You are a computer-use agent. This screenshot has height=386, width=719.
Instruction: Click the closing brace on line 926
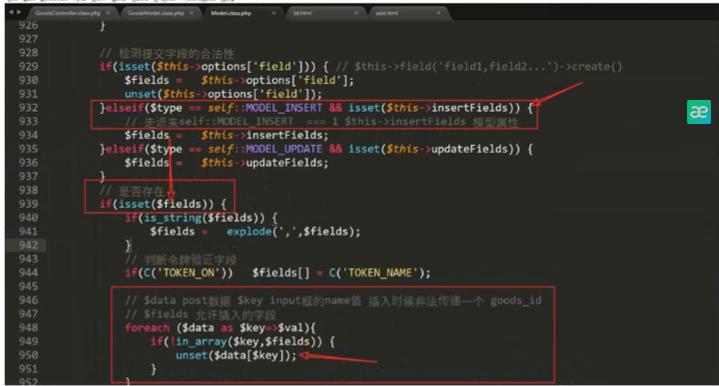103,26
